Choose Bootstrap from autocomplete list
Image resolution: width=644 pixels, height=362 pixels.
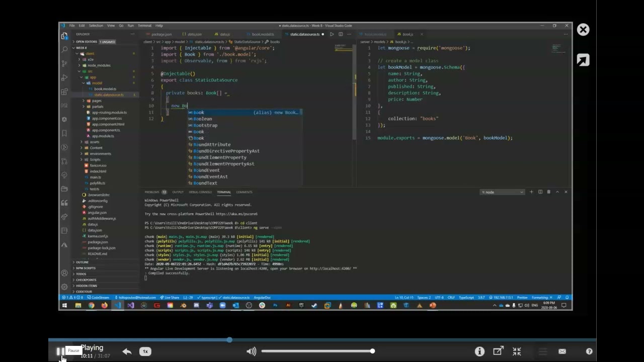coord(205,125)
